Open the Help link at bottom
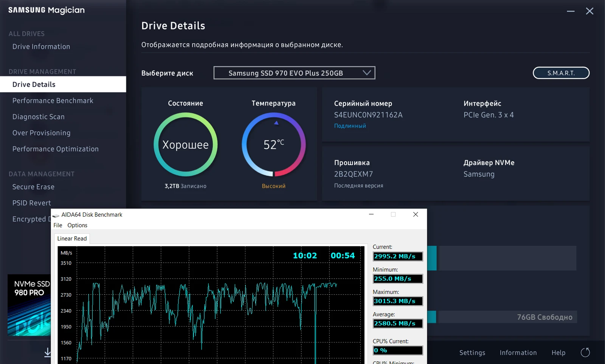The height and width of the screenshot is (364, 605). point(558,353)
